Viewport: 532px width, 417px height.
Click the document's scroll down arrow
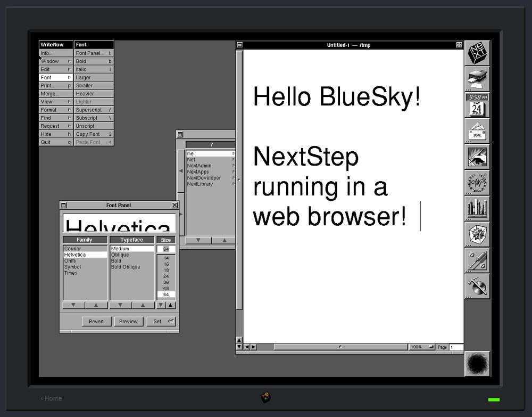[239, 347]
